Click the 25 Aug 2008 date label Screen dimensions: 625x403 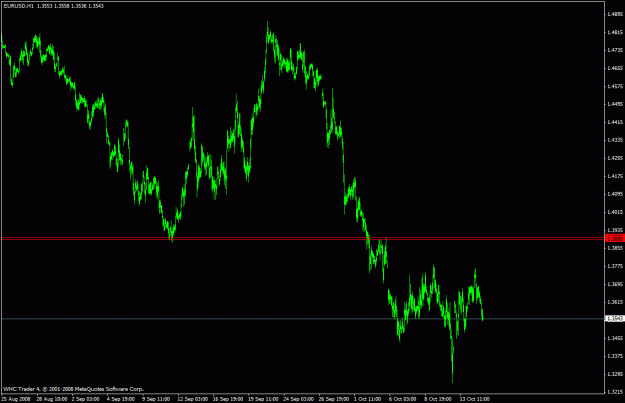[x=16, y=399]
